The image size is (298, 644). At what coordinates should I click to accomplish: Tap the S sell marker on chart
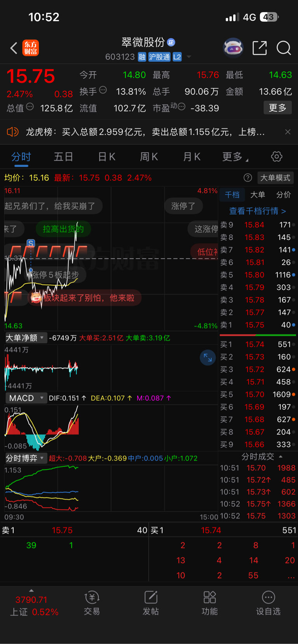[x=31, y=243]
